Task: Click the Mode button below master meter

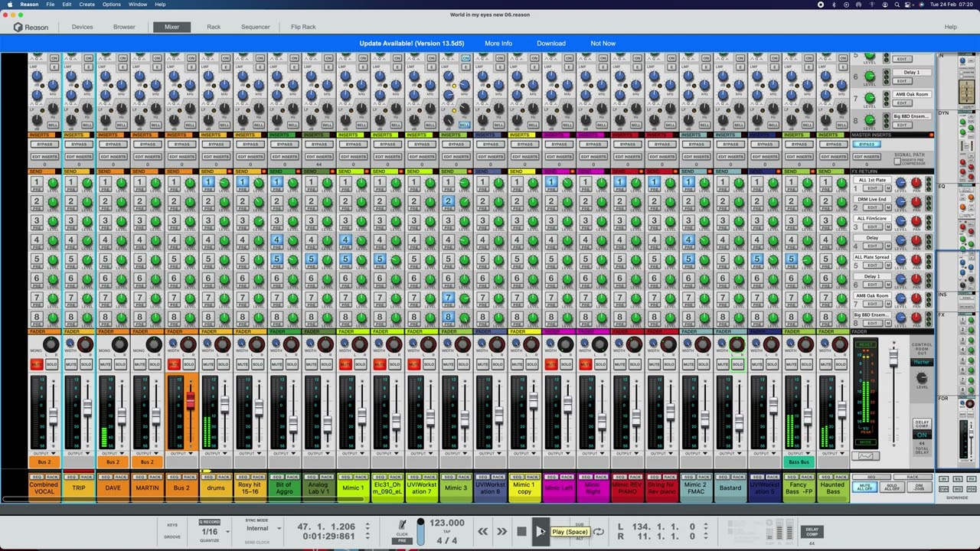Action: click(x=866, y=442)
